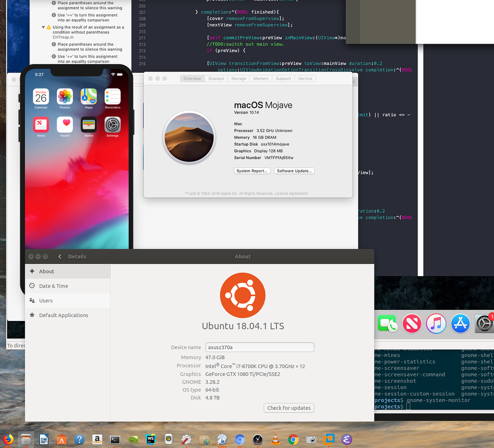Open the Files manager in the Ubuntu dock
494x448 pixels.
tap(26, 440)
